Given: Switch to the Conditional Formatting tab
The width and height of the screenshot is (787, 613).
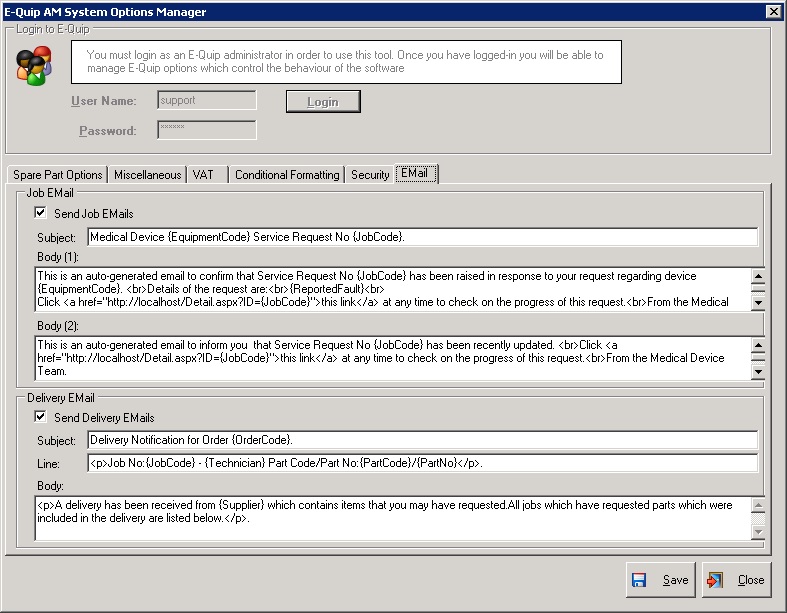Looking at the screenshot, I should pos(287,175).
